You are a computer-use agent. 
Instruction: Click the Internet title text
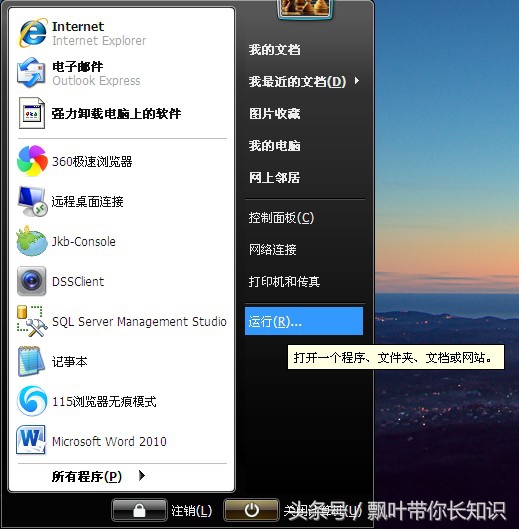(78, 26)
